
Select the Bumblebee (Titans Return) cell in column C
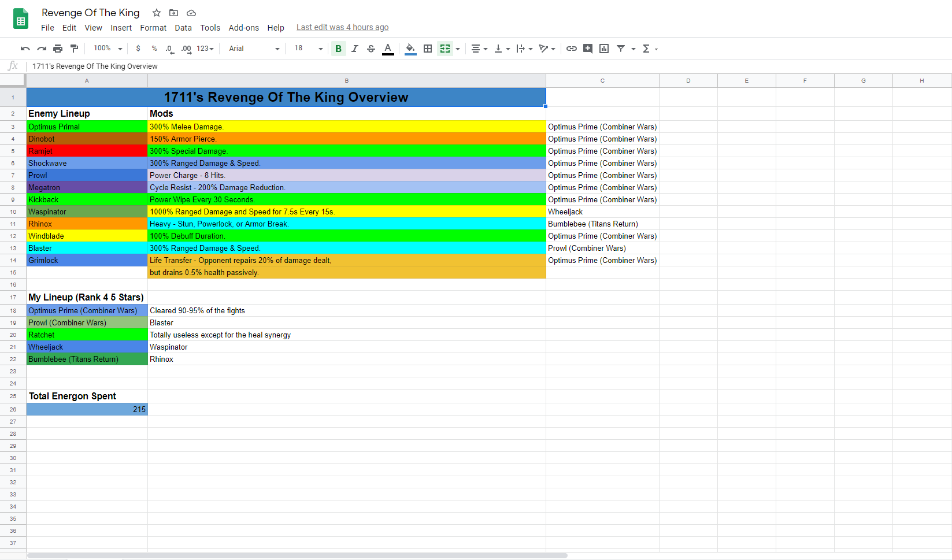[x=602, y=224]
